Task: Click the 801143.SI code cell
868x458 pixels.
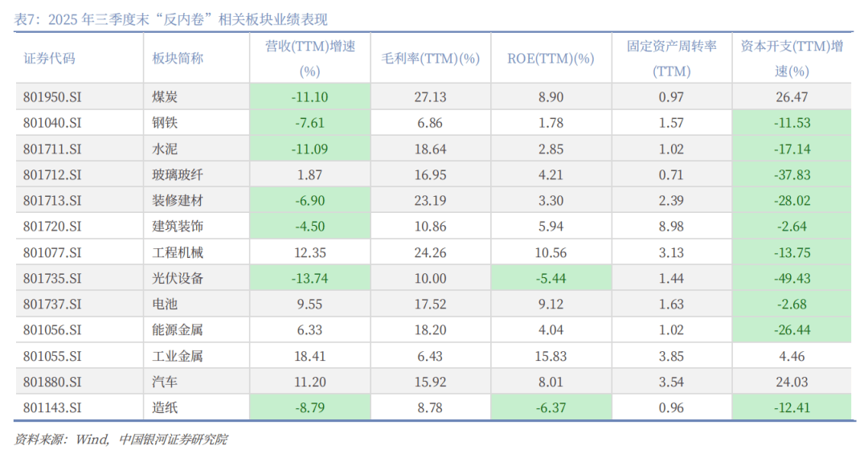Action: point(53,408)
